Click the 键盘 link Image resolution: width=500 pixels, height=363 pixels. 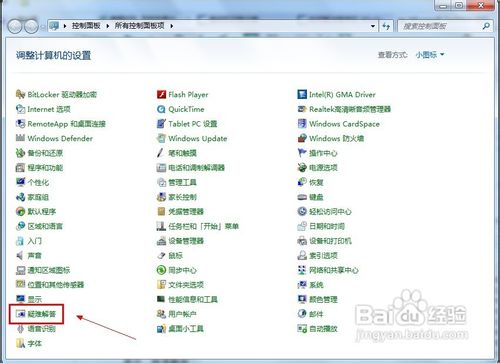coord(316,197)
